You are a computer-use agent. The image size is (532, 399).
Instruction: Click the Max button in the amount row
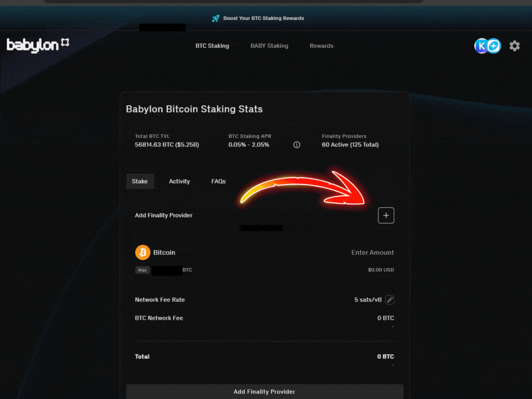coord(142,270)
